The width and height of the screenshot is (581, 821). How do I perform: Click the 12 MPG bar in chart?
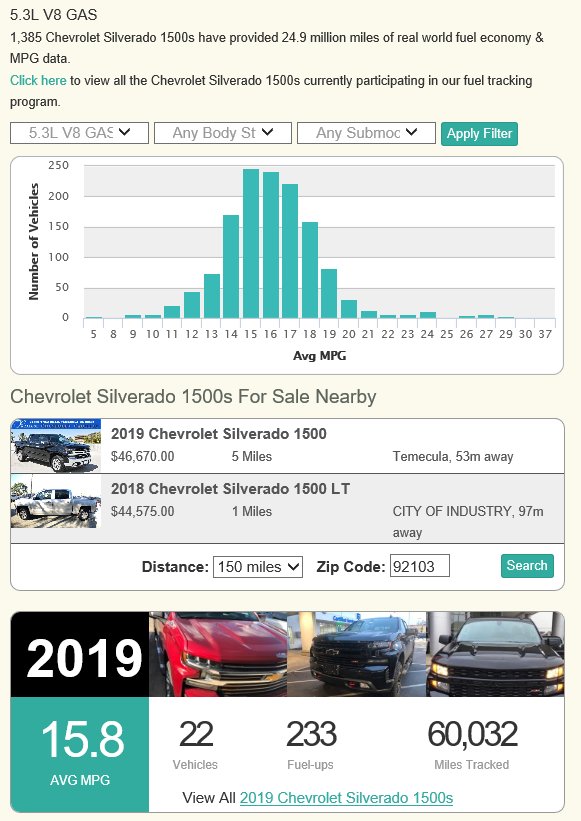click(192, 305)
